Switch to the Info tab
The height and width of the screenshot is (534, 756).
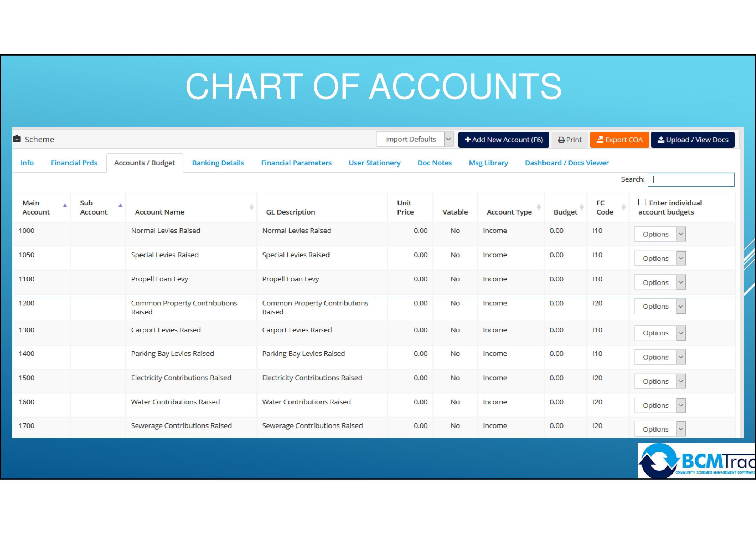(x=27, y=163)
